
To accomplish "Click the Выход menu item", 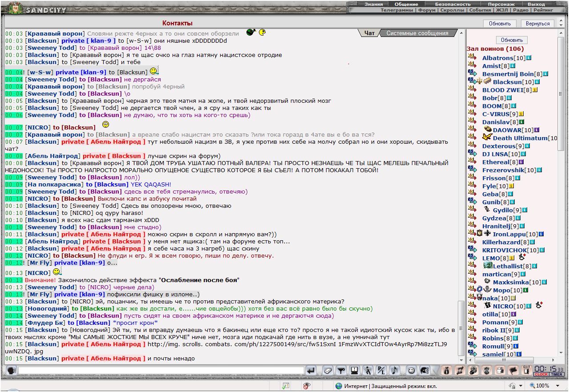I will pyautogui.click(x=536, y=4).
